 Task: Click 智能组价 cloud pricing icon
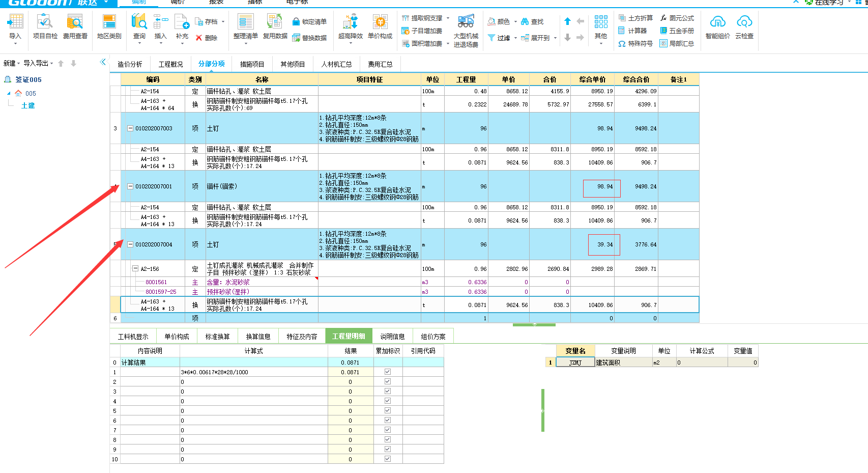(x=717, y=22)
